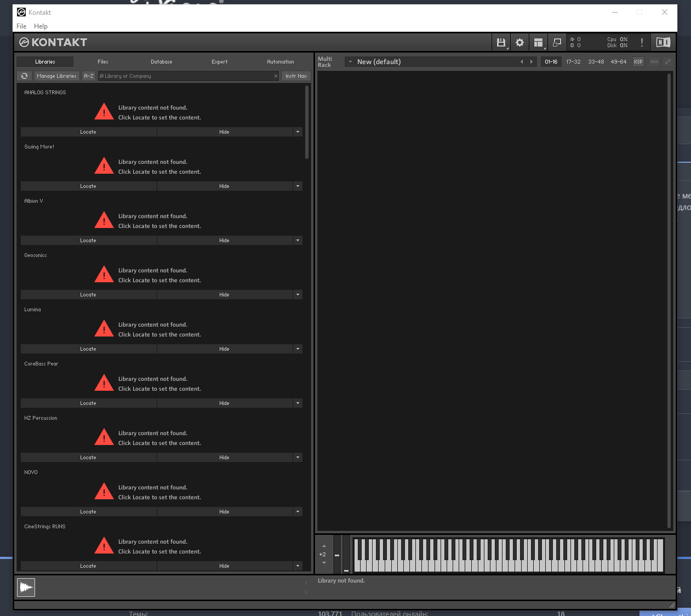This screenshot has width=691, height=616.
Task: Open the multi rack preset dropdown arrow
Action: click(x=350, y=62)
